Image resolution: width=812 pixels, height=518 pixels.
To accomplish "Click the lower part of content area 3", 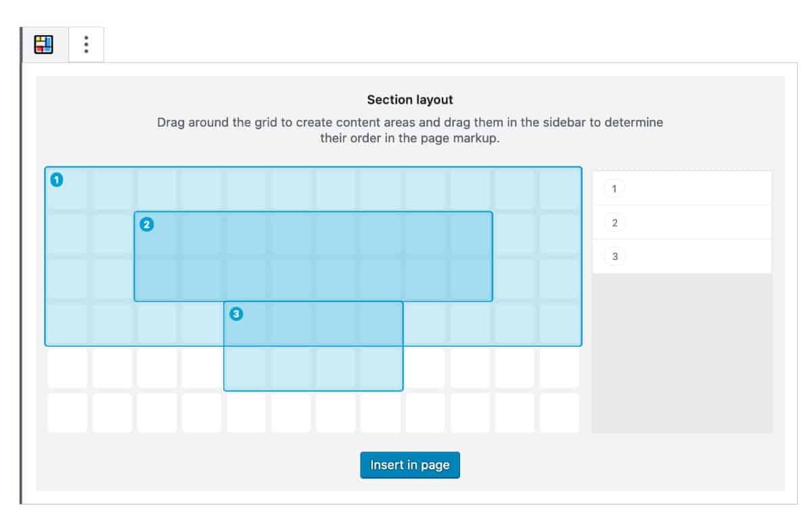I will (313, 368).
